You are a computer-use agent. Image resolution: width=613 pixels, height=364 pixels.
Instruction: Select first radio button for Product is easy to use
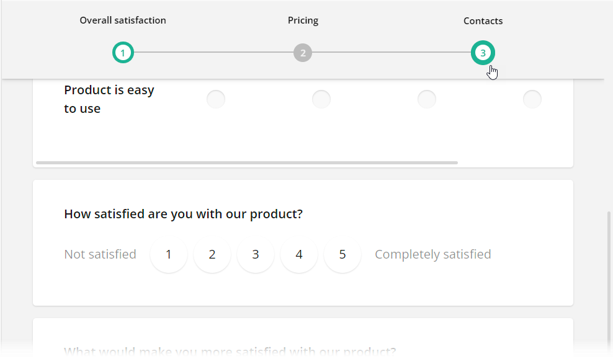216,99
